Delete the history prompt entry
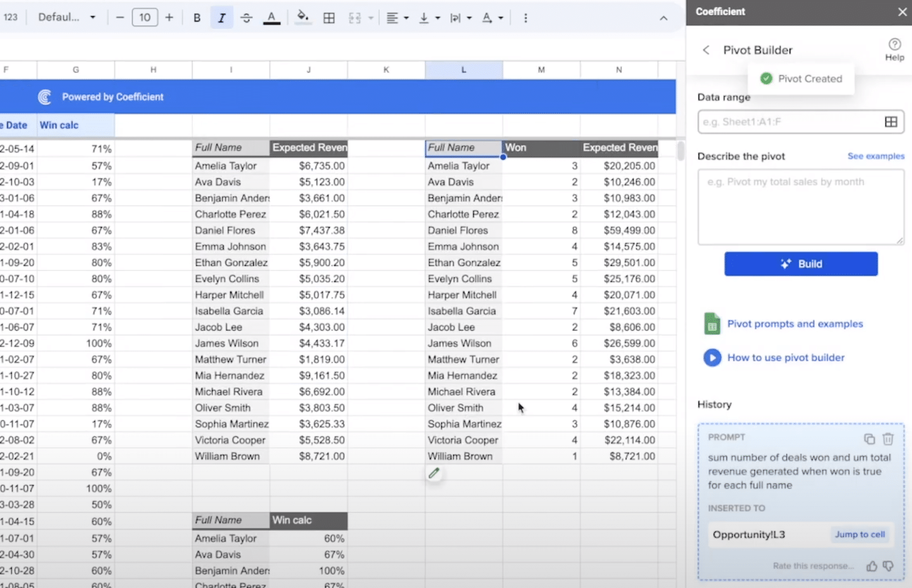The width and height of the screenshot is (912, 588). 888,439
